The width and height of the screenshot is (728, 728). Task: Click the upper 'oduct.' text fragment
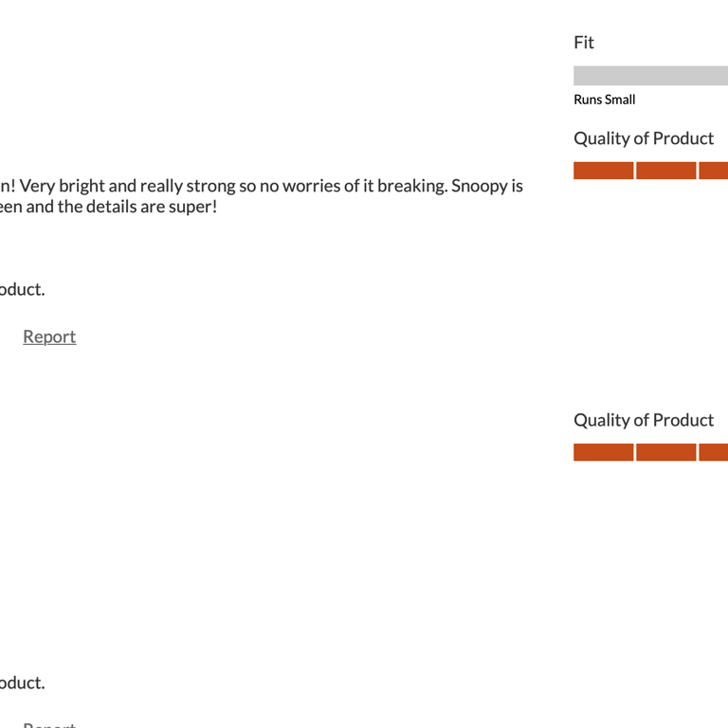click(22, 289)
